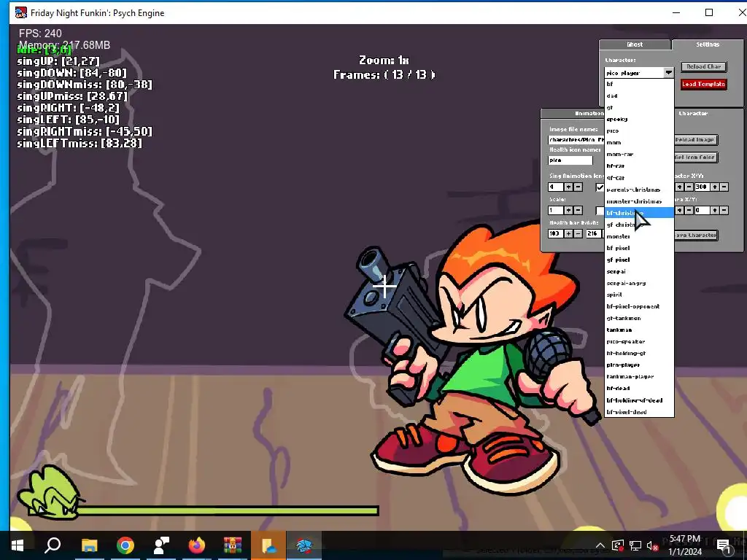Image resolution: width=747 pixels, height=560 pixels.
Task: Select 'dad' from character list
Action: [639, 96]
